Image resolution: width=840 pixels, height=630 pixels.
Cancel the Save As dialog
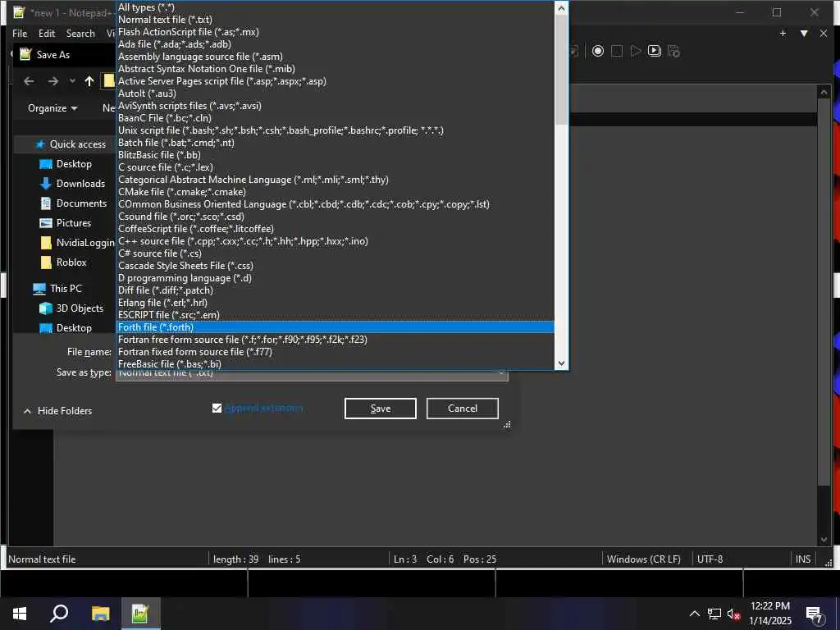(x=463, y=409)
